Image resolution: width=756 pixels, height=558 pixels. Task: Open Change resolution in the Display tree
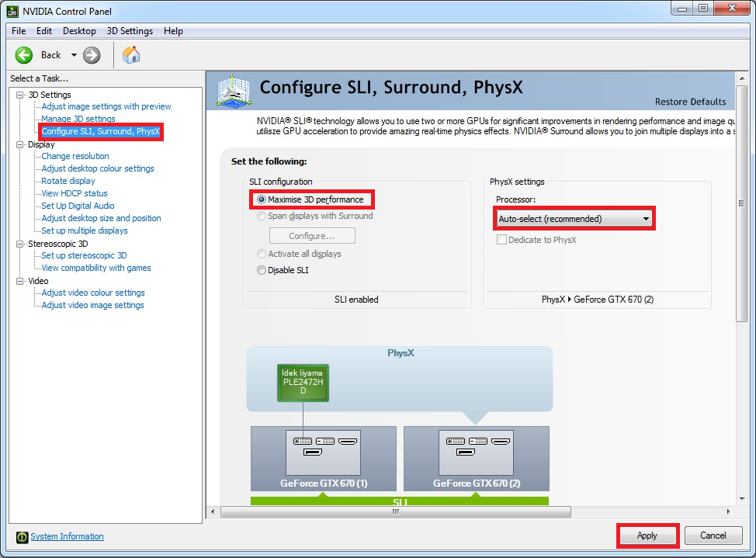(x=75, y=156)
